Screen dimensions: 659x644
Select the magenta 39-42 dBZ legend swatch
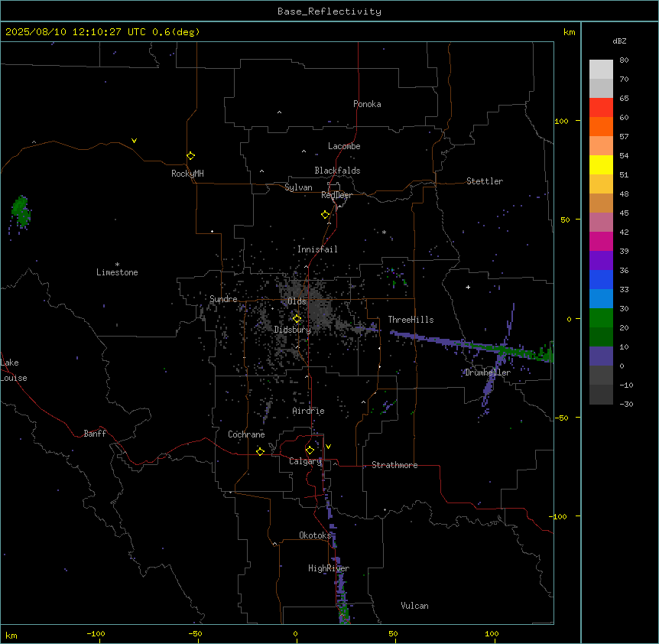pyautogui.click(x=601, y=241)
